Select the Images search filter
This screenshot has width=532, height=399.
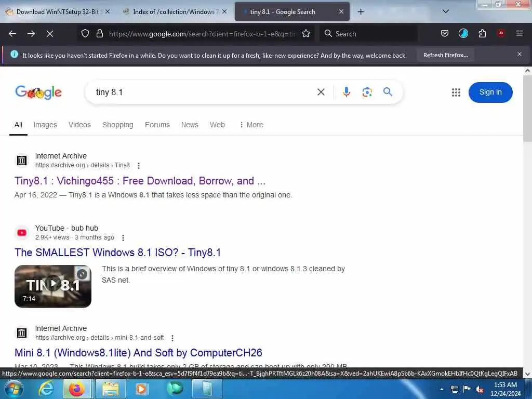coord(45,125)
